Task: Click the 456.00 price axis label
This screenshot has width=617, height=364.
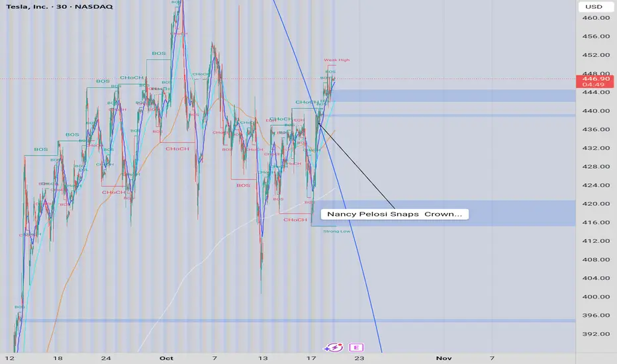Action: pos(596,36)
